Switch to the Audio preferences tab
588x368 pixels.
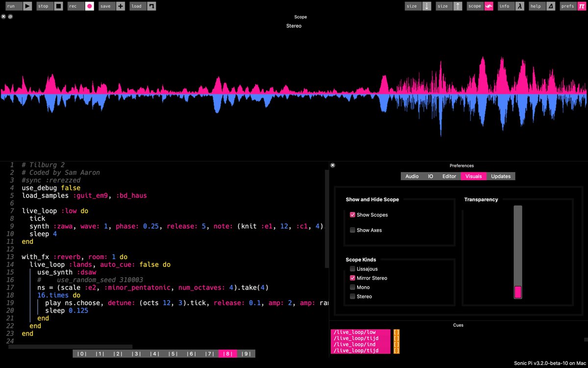click(x=412, y=176)
